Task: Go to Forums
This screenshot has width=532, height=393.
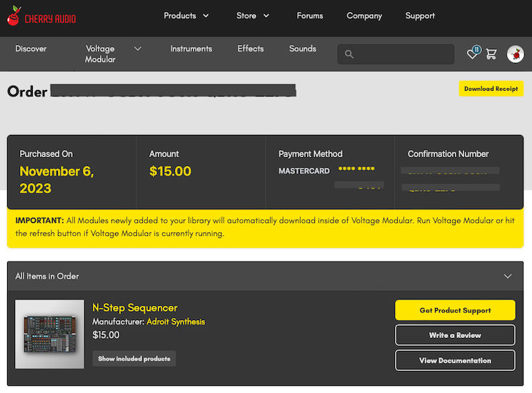Action: (310, 16)
